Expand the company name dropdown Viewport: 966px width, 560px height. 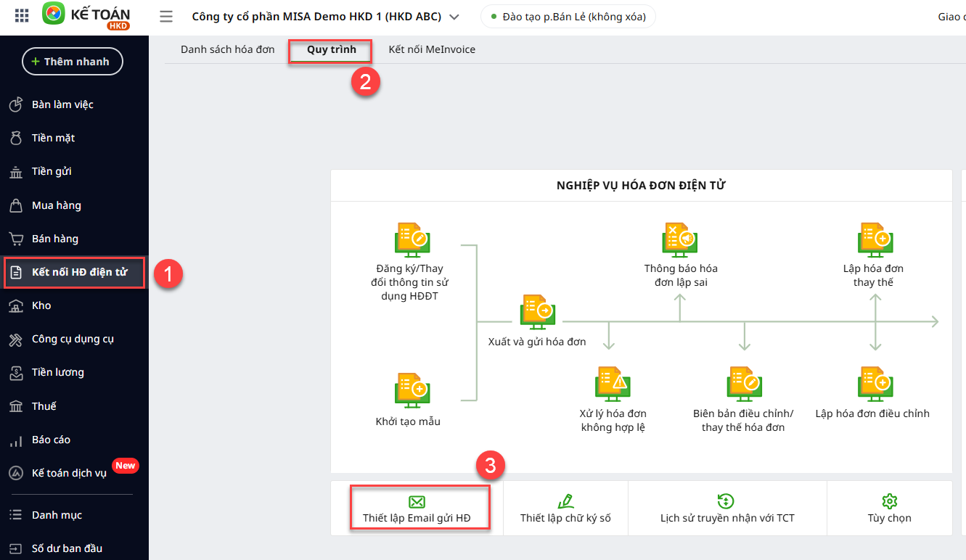[454, 17]
